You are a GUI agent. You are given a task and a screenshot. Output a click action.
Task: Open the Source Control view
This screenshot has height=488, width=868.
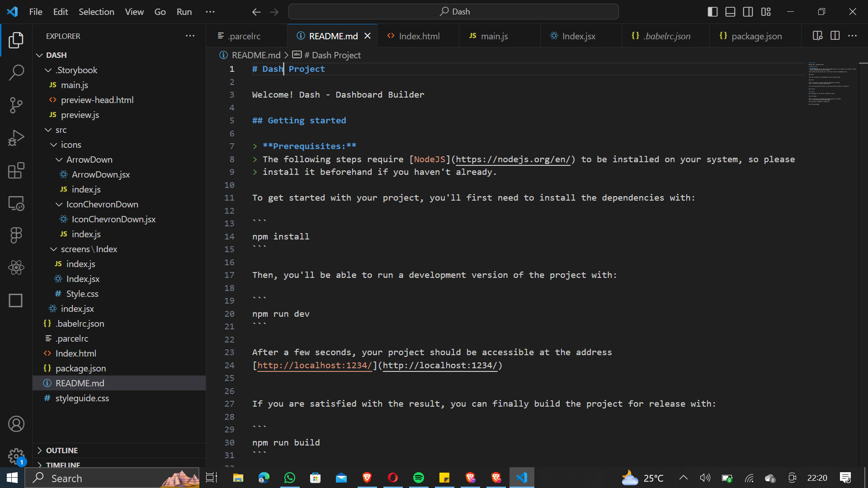click(x=16, y=105)
